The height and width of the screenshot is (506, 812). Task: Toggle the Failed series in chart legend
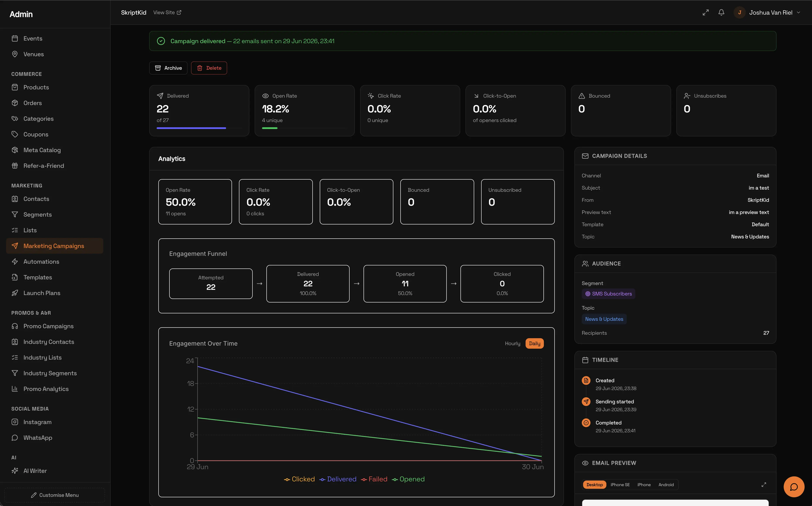coord(374,479)
